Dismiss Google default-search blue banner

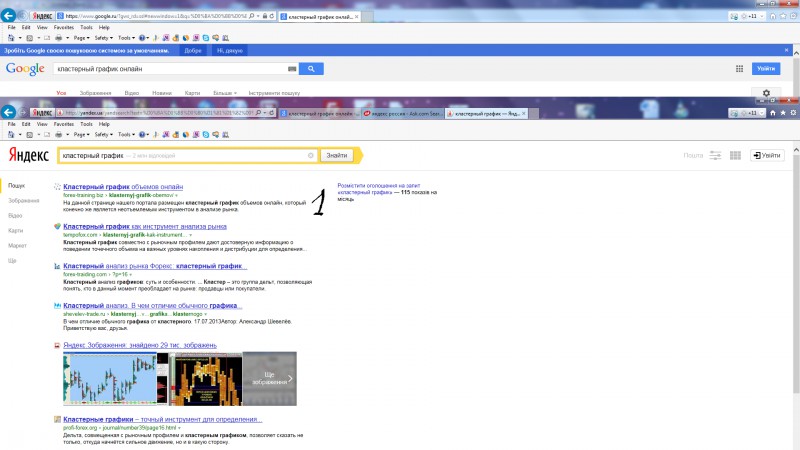tap(786, 50)
